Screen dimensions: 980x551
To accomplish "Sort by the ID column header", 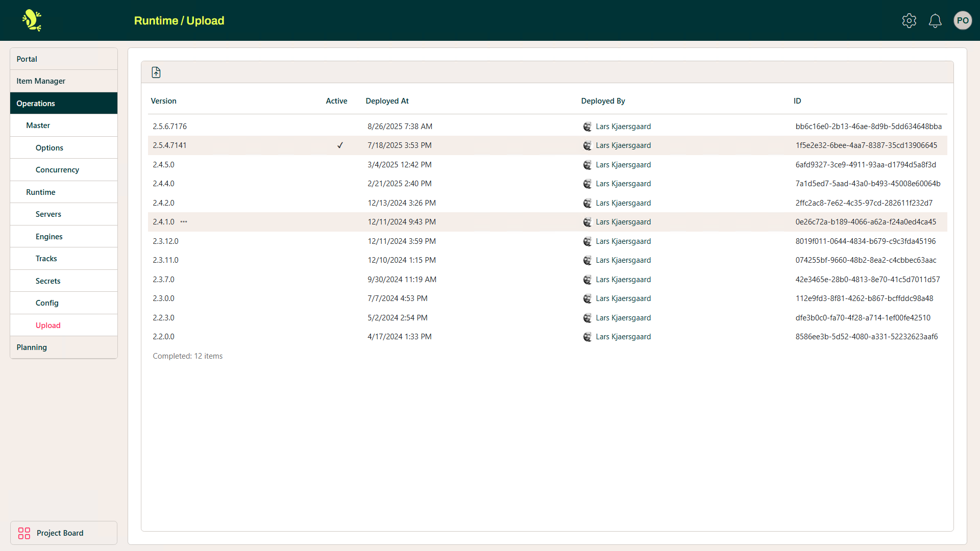I will [797, 101].
